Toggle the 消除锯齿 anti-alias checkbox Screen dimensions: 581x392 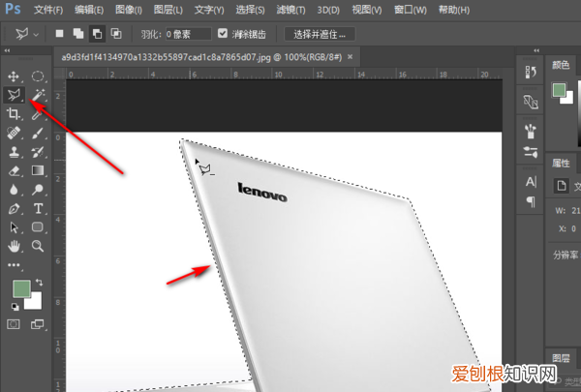(223, 33)
